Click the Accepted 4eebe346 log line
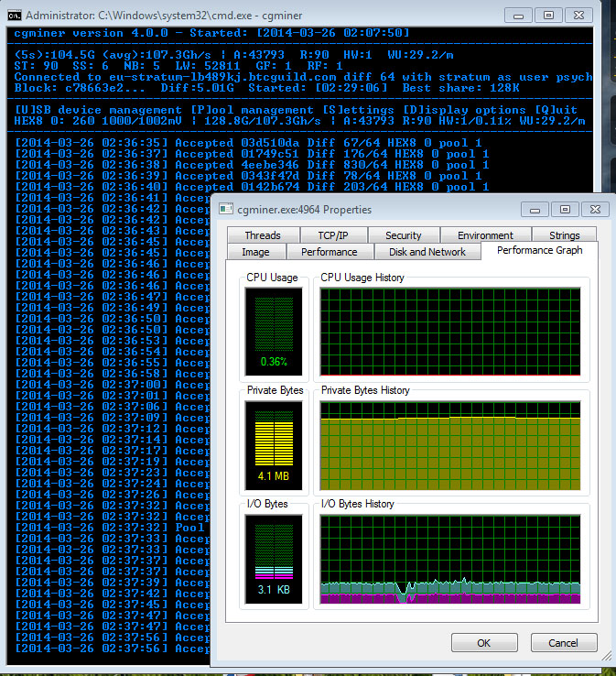616x676 pixels. click(252, 165)
